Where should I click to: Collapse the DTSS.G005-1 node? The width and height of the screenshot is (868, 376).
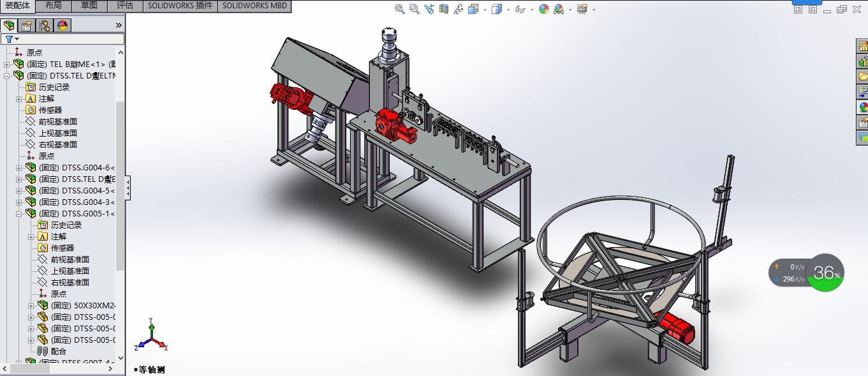[x=19, y=214]
